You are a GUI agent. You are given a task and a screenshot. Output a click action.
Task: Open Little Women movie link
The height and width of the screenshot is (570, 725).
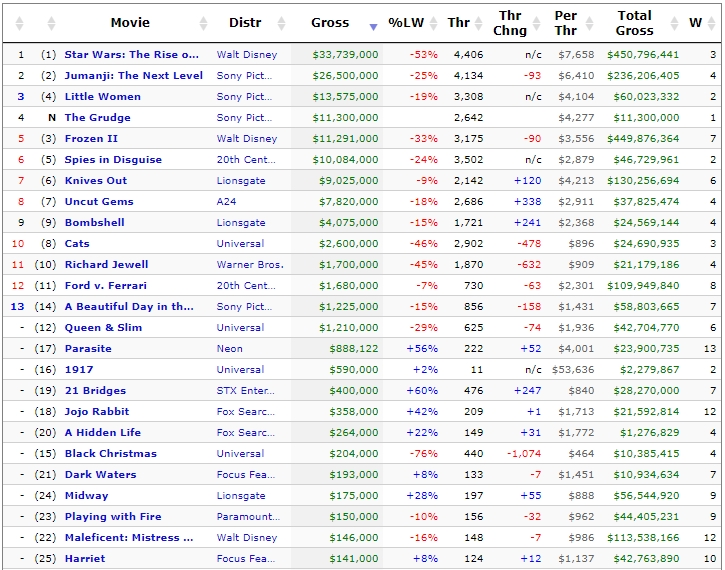pyautogui.click(x=103, y=97)
